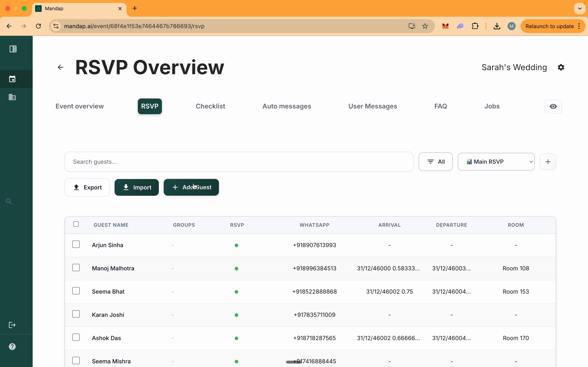Viewport: 588px width, 367px height.
Task: Click the Add Guest button
Action: click(x=191, y=187)
